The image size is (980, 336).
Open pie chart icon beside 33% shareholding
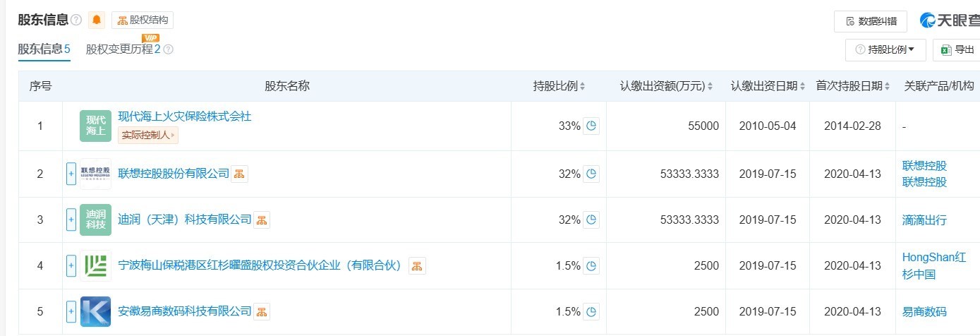tap(591, 126)
